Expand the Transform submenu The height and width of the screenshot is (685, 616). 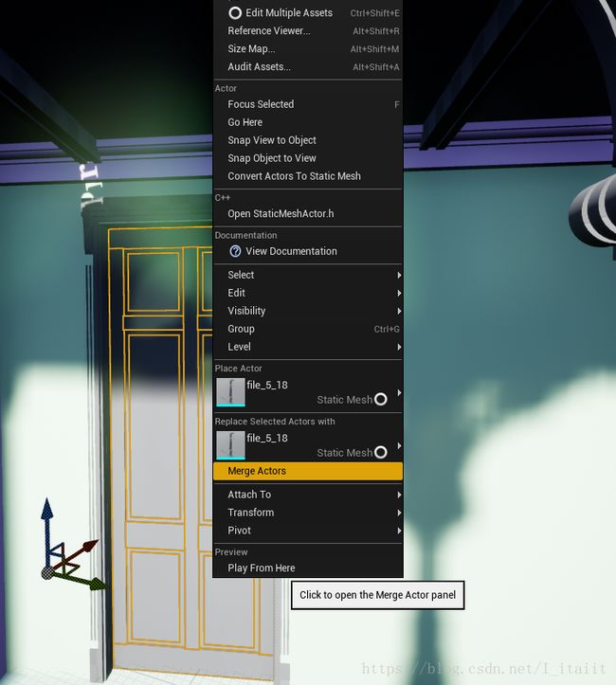pos(308,513)
